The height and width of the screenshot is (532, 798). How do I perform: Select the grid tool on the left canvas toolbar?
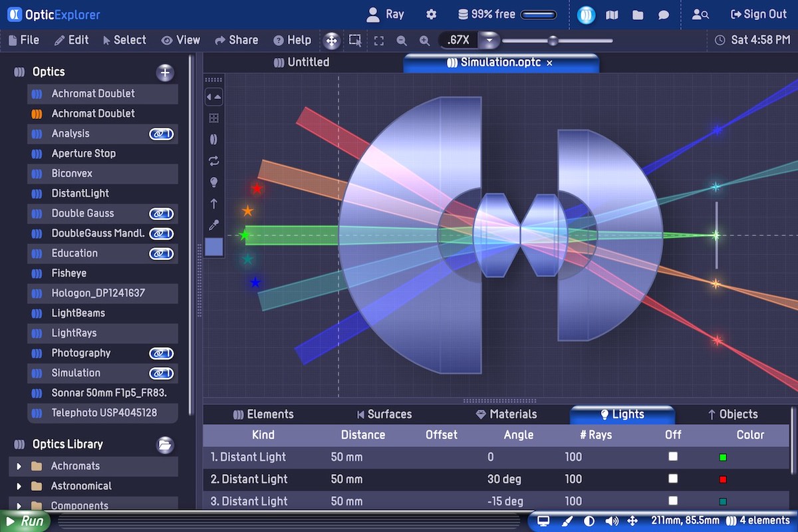pyautogui.click(x=214, y=118)
